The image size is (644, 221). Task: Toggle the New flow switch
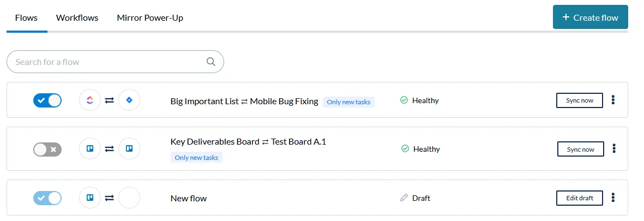47,198
